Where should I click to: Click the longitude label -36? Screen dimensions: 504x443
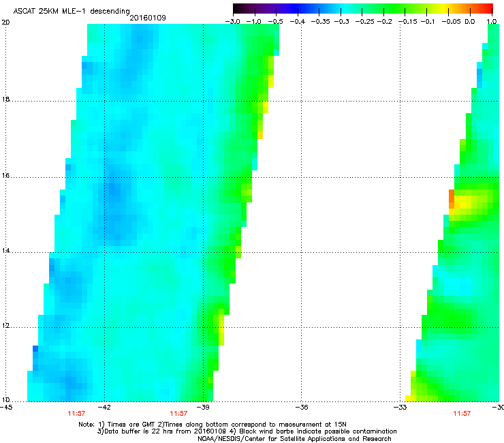(x=302, y=408)
